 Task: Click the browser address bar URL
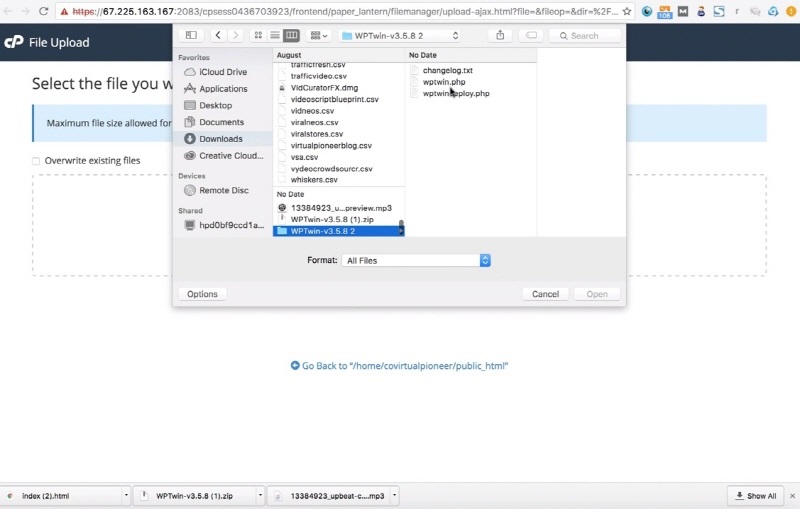345,11
